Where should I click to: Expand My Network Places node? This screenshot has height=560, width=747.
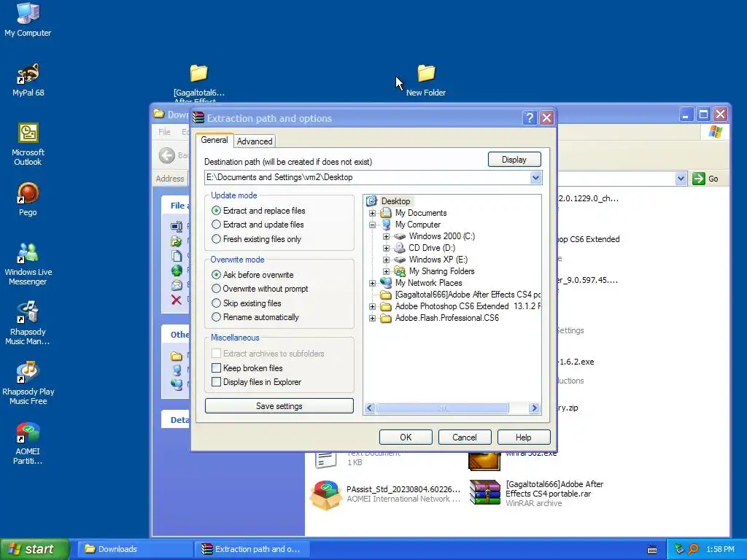pos(373,283)
